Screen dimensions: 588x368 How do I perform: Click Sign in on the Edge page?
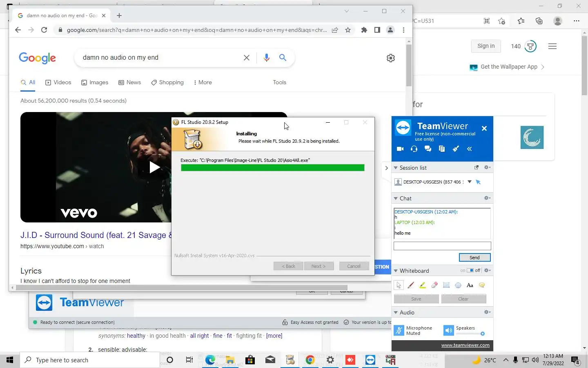[486, 46]
